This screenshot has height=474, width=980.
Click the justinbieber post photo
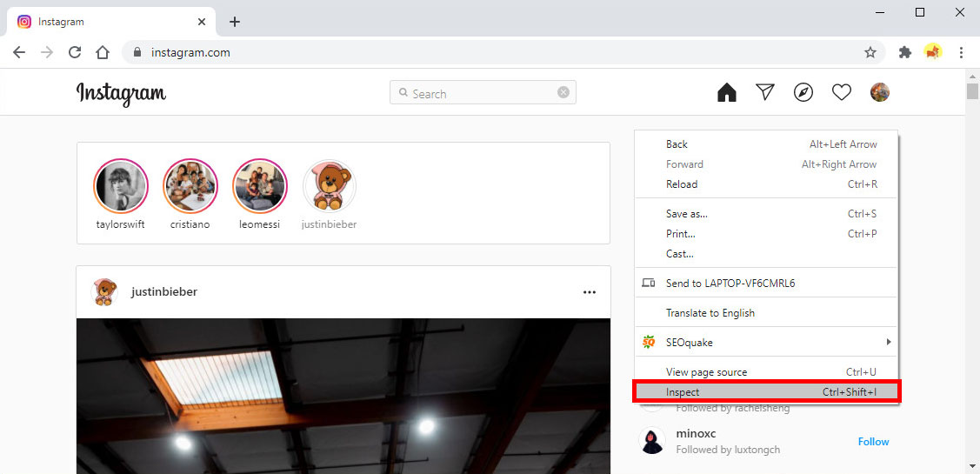coord(343,396)
